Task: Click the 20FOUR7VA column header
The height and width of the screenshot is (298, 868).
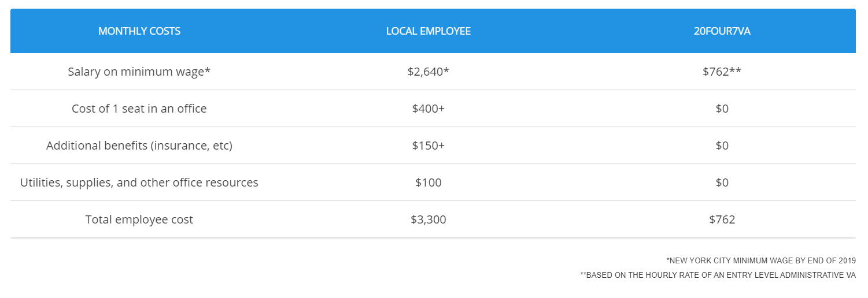Action: tap(722, 31)
